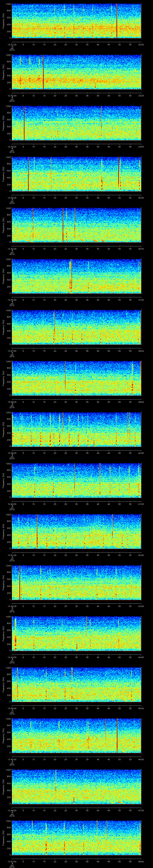153x868 pixels.
Task: Click the '12:31:00' start time label
Action: coord(12,44)
